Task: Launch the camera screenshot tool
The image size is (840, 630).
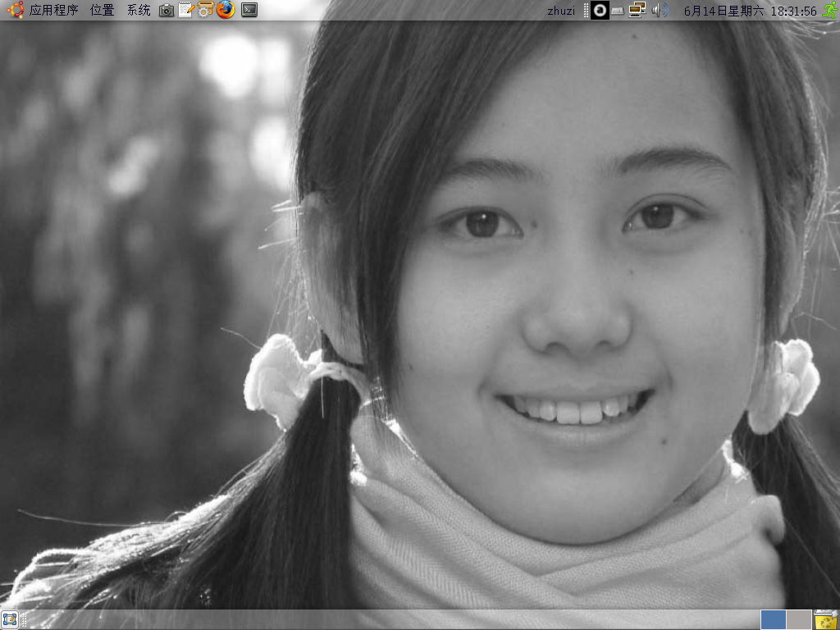Action: tap(167, 10)
